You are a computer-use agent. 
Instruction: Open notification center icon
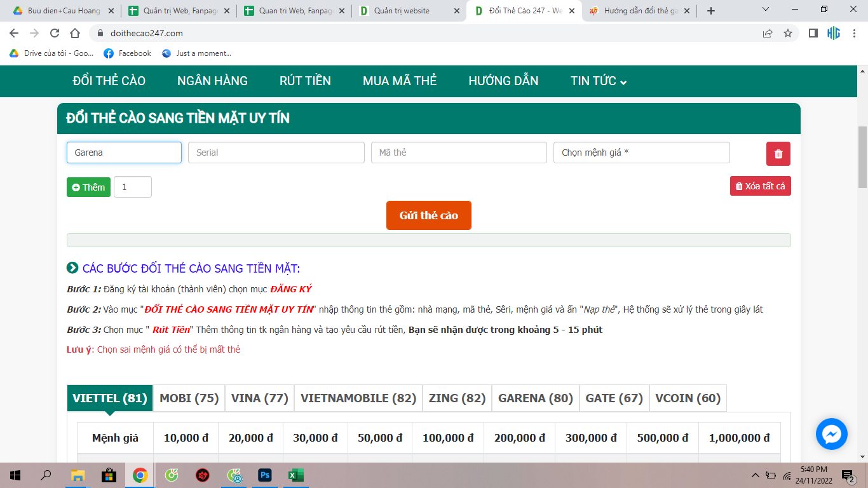848,475
